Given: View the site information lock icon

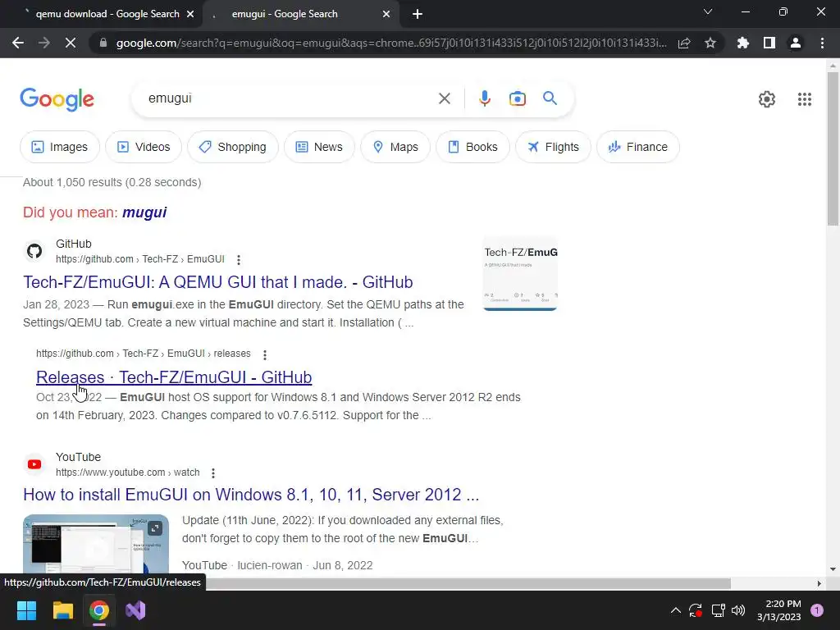Looking at the screenshot, I should (x=103, y=43).
